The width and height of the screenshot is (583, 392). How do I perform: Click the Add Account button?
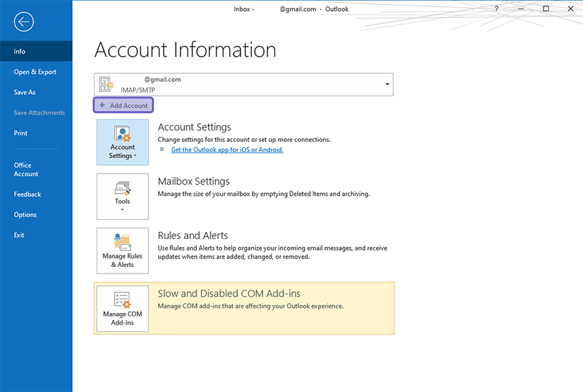coord(123,105)
